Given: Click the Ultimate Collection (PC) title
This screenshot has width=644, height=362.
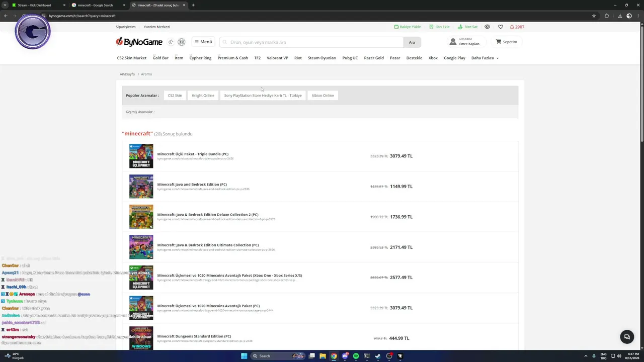Looking at the screenshot, I should pos(208,245).
